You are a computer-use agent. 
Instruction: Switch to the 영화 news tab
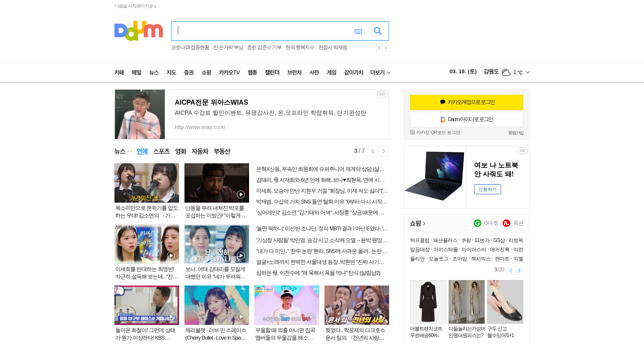click(x=181, y=151)
